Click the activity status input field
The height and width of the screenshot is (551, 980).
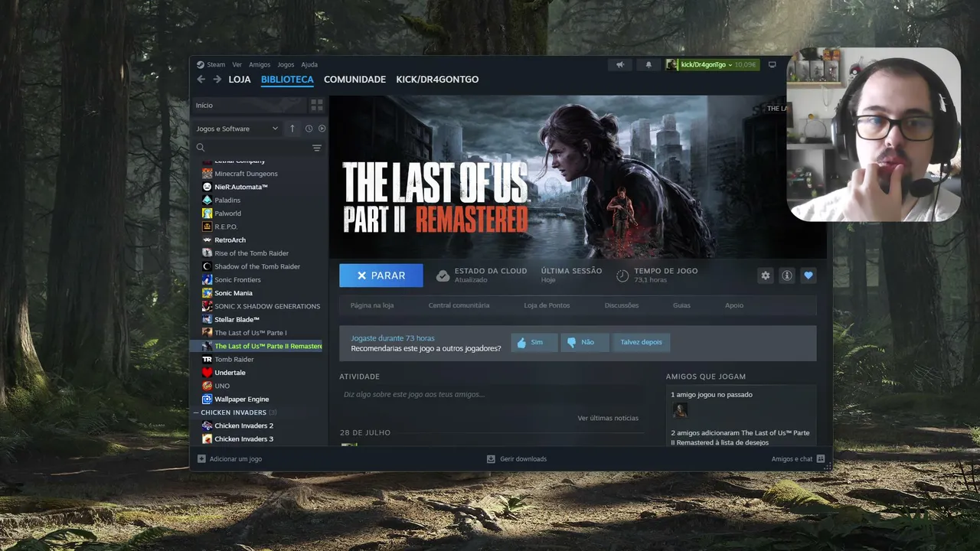point(492,395)
